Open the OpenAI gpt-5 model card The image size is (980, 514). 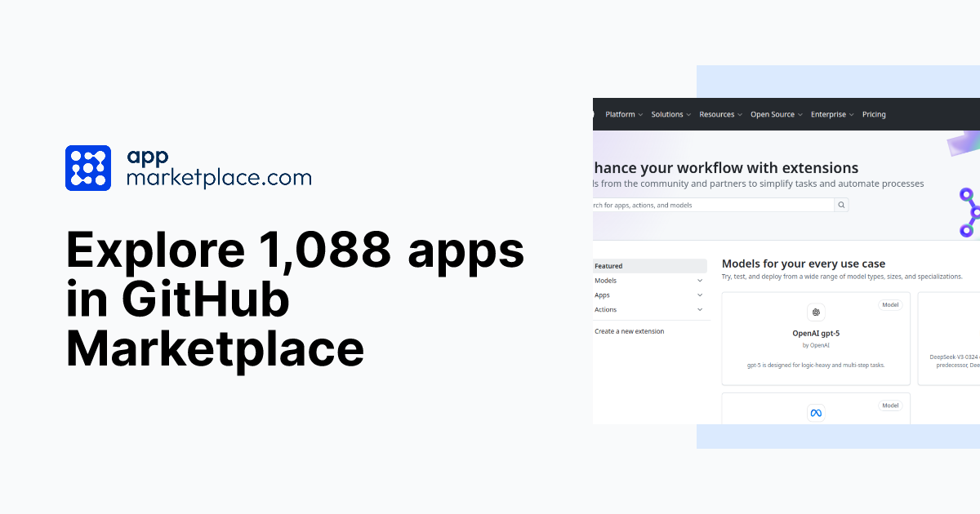(815, 338)
